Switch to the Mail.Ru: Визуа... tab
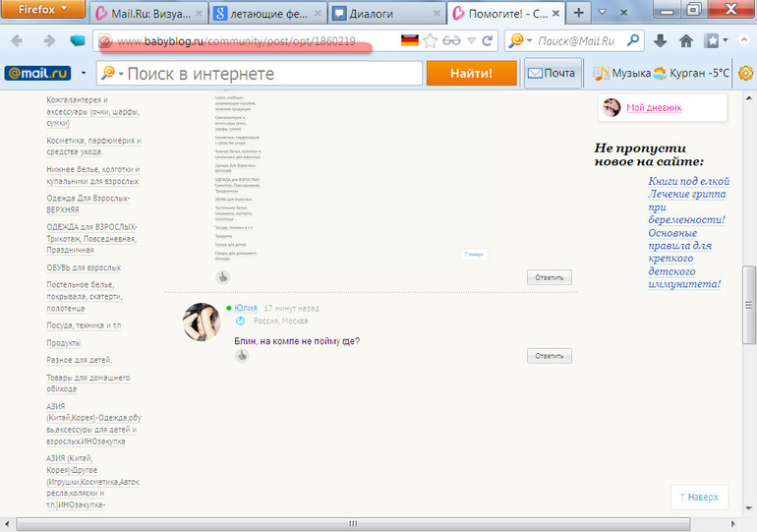Image resolution: width=757 pixels, height=532 pixels. click(x=147, y=13)
